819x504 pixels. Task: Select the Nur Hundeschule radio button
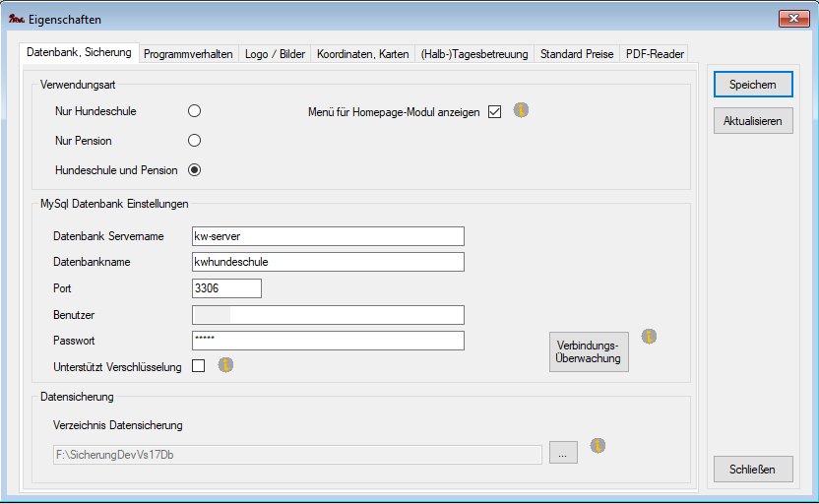point(194,111)
